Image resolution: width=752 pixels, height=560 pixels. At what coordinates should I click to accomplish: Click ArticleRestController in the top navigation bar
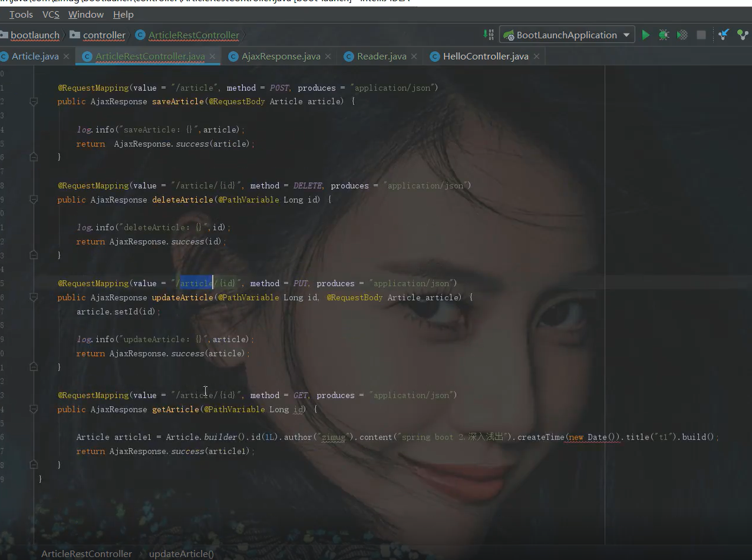coord(194,35)
